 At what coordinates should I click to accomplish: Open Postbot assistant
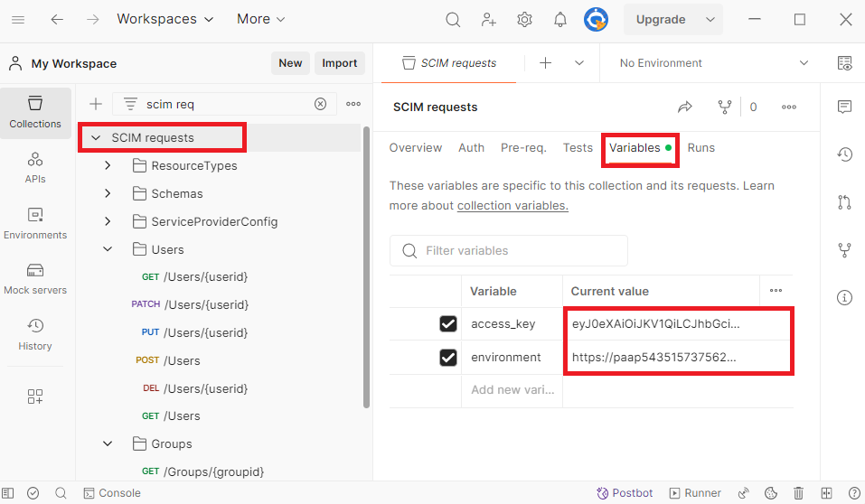click(625, 493)
